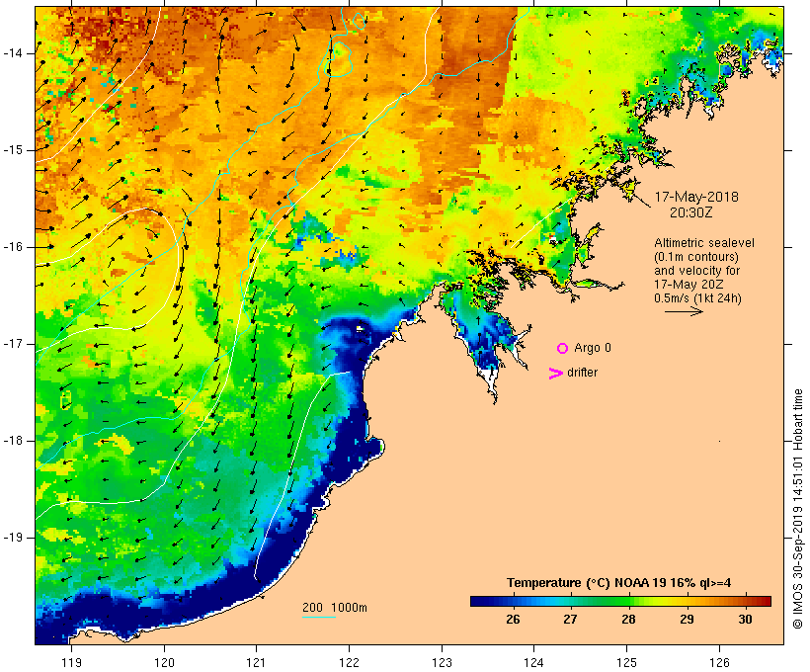Click the latitude axis label -17
This screenshot has width=810, height=672.
(13, 344)
